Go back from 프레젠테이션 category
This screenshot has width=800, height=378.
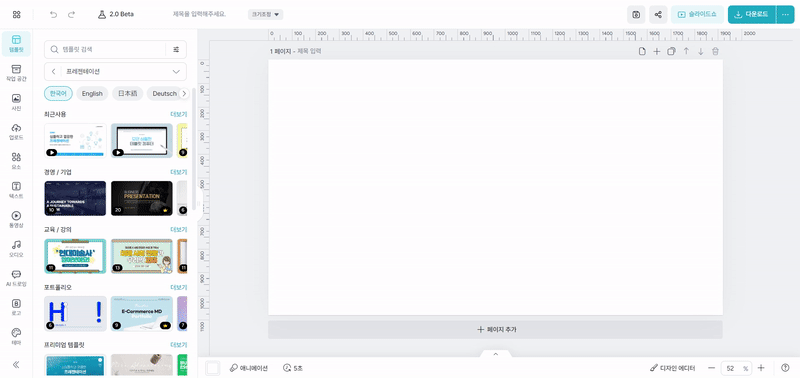[x=54, y=71]
